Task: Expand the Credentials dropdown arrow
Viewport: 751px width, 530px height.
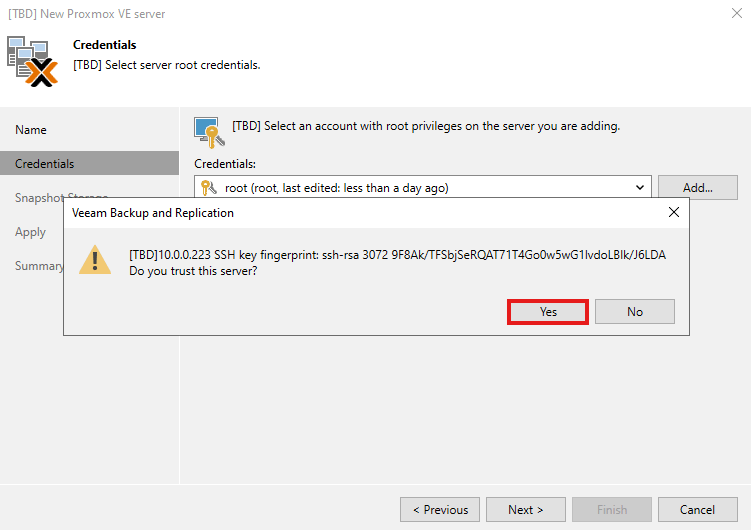Action: pyautogui.click(x=640, y=187)
